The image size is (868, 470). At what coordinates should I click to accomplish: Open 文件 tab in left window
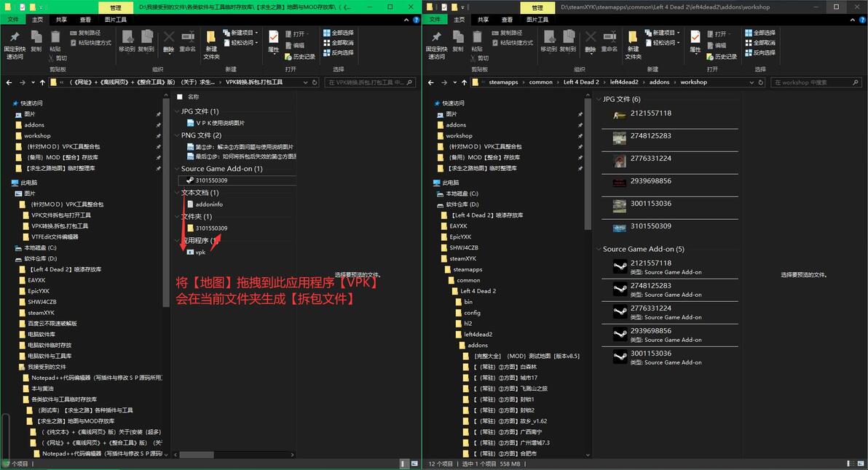pyautogui.click(x=12, y=20)
